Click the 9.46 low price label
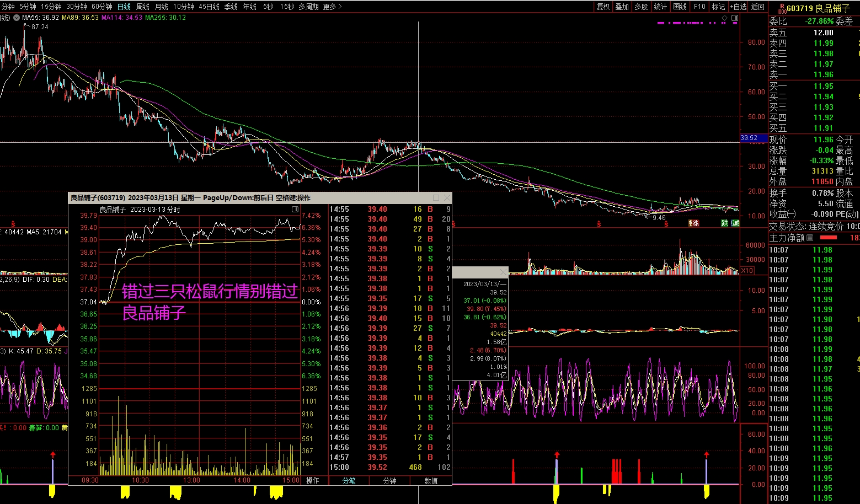This screenshot has height=504, width=860. 659,218
